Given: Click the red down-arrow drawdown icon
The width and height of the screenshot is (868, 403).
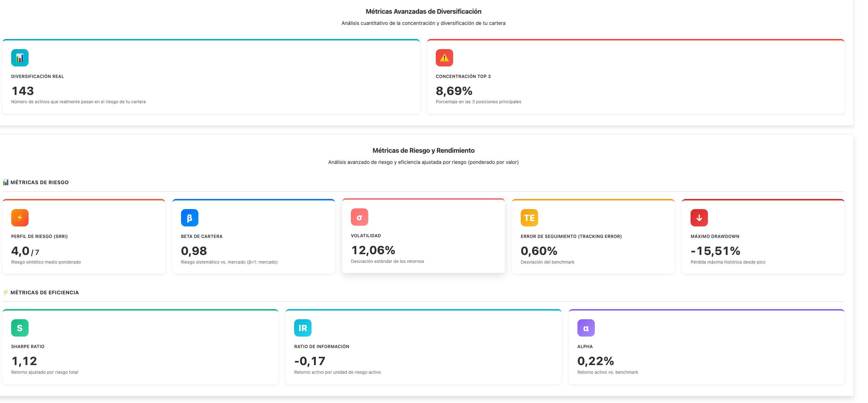Looking at the screenshot, I should coord(699,218).
